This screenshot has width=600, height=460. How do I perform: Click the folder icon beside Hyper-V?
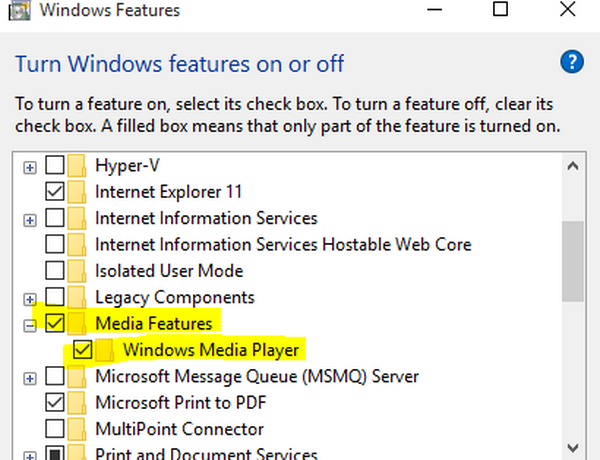pos(80,165)
